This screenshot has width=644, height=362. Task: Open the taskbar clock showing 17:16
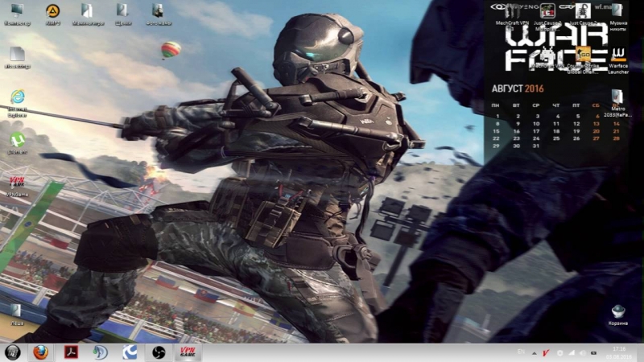618,353
